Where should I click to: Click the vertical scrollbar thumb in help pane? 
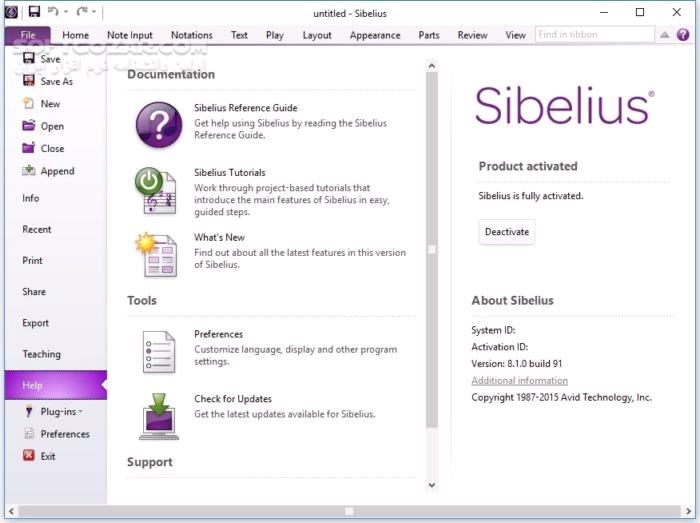pos(431,249)
